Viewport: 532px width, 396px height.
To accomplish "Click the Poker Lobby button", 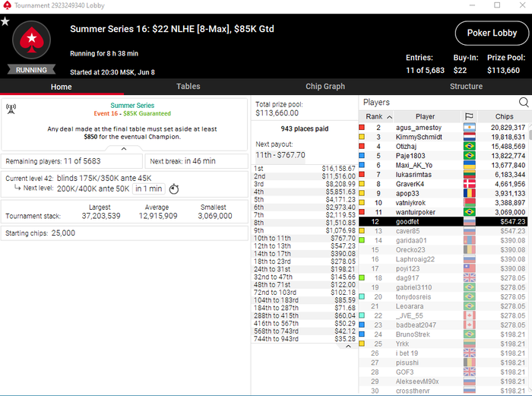I will (492, 33).
